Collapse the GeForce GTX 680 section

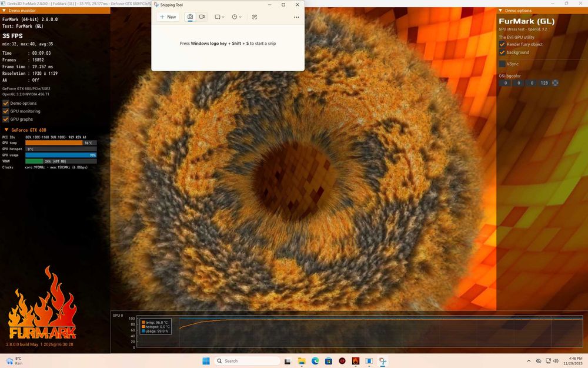(x=6, y=130)
